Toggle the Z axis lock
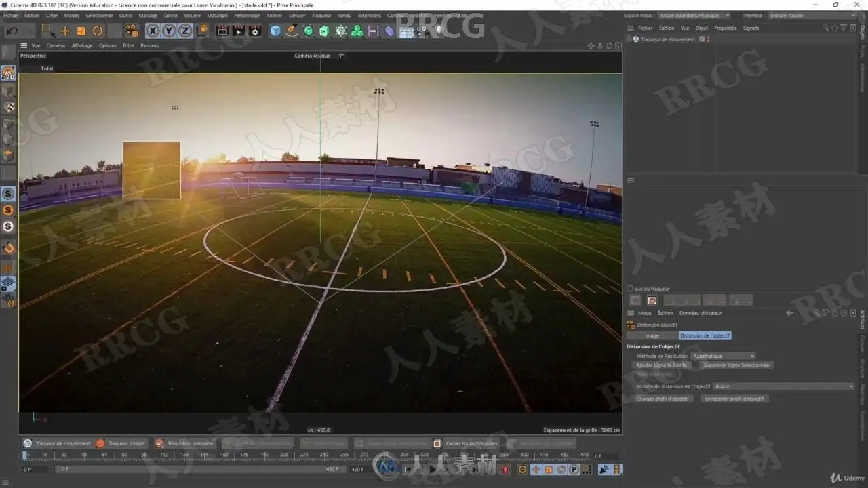Image resolution: width=868 pixels, height=488 pixels. [x=185, y=30]
